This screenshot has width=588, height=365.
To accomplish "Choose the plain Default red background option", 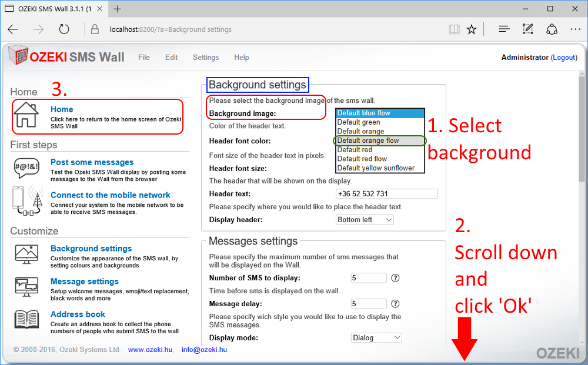I will (x=380, y=149).
